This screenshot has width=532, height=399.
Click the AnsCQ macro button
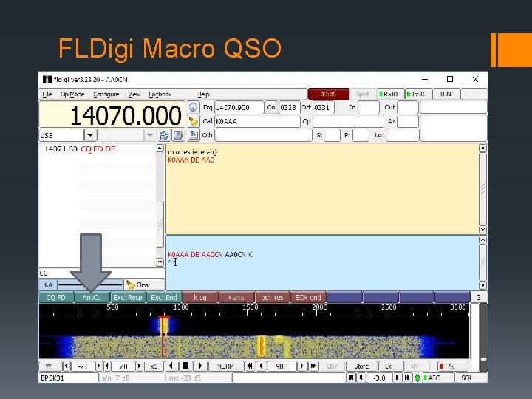pos(92,297)
